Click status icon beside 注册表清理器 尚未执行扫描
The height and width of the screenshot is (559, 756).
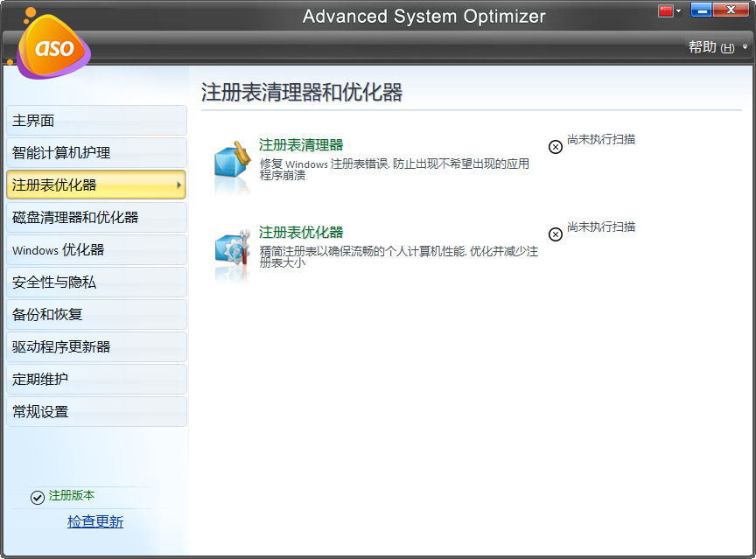click(x=556, y=146)
